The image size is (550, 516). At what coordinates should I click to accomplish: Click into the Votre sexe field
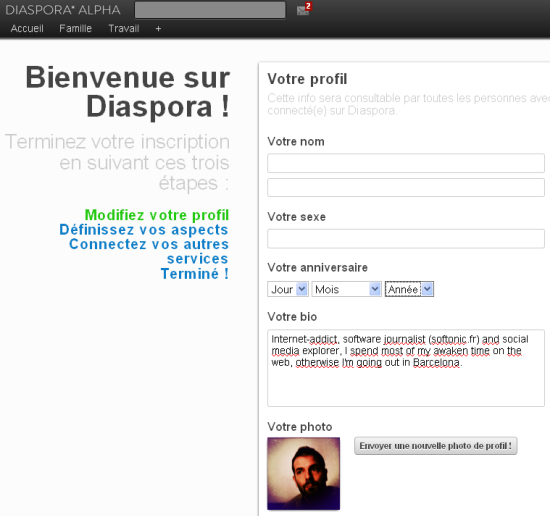406,239
